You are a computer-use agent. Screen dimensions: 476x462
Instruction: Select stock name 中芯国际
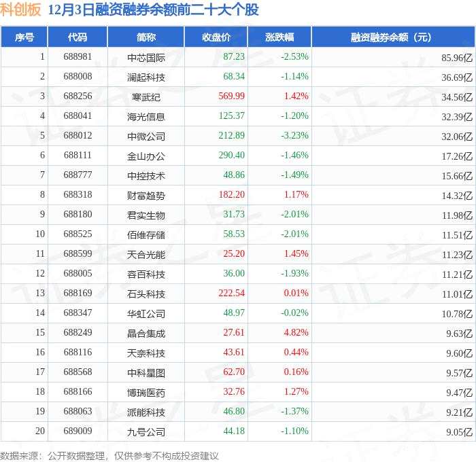146,57
